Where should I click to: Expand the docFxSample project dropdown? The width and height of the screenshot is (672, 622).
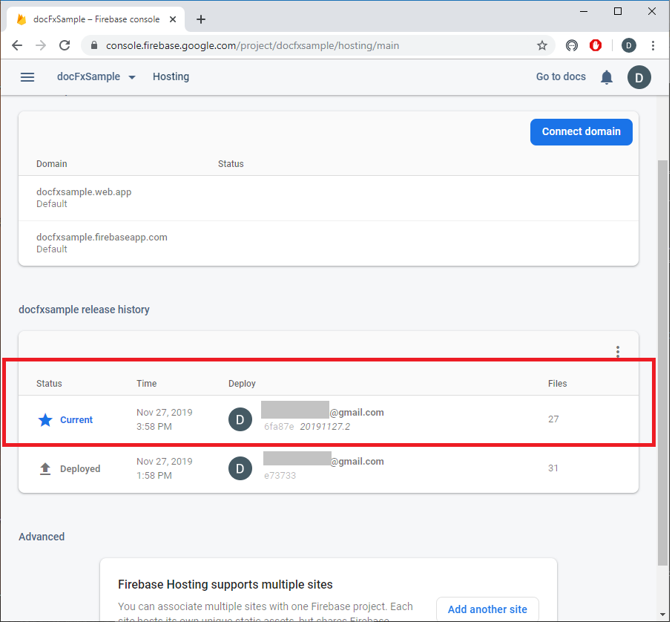132,77
